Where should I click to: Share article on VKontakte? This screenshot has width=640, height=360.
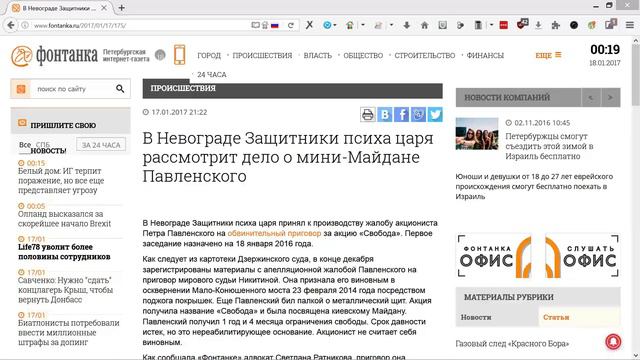384,115
